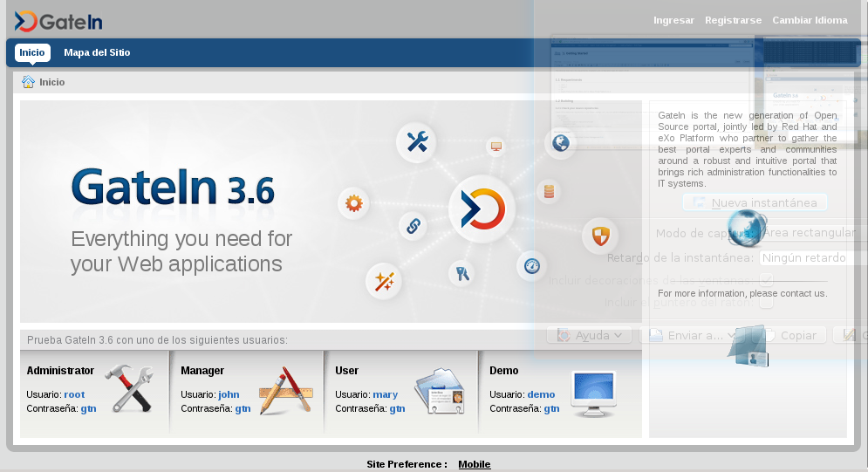This screenshot has width=868, height=472.
Task: Click the globe icon in the banner network
Action: [x=561, y=143]
